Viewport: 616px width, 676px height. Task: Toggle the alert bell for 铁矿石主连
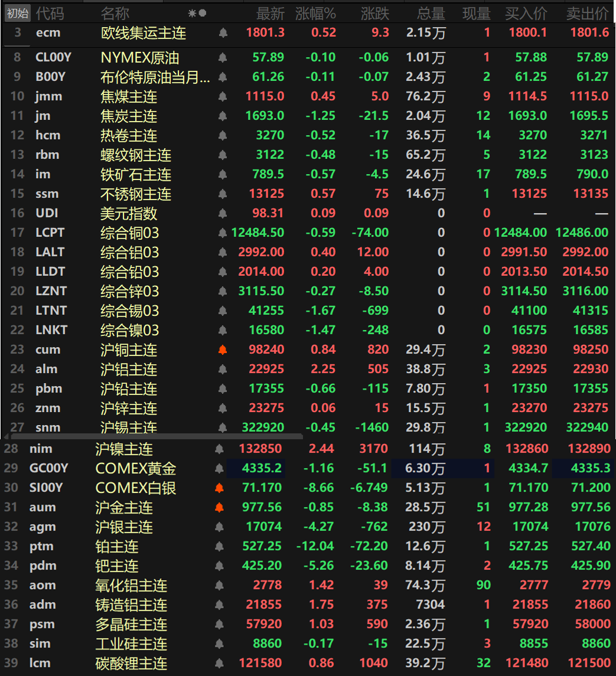[223, 175]
